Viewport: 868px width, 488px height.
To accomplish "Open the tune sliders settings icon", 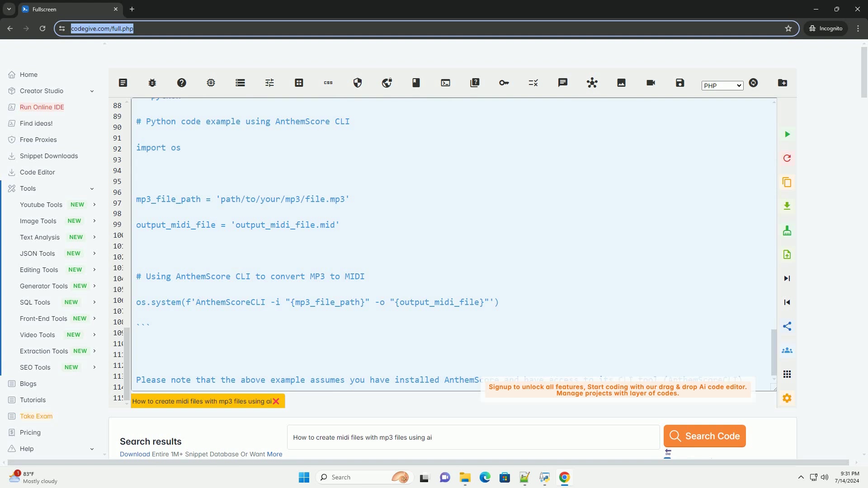I will [270, 83].
